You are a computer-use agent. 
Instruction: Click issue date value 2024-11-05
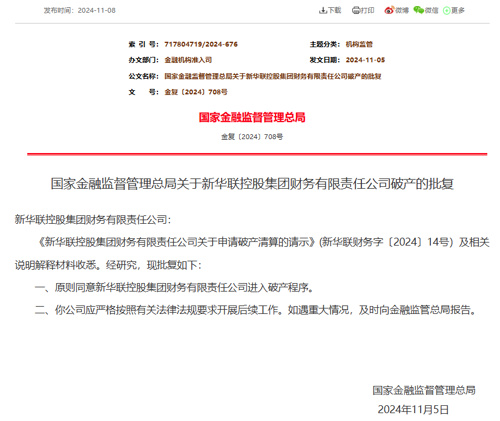coord(365,60)
